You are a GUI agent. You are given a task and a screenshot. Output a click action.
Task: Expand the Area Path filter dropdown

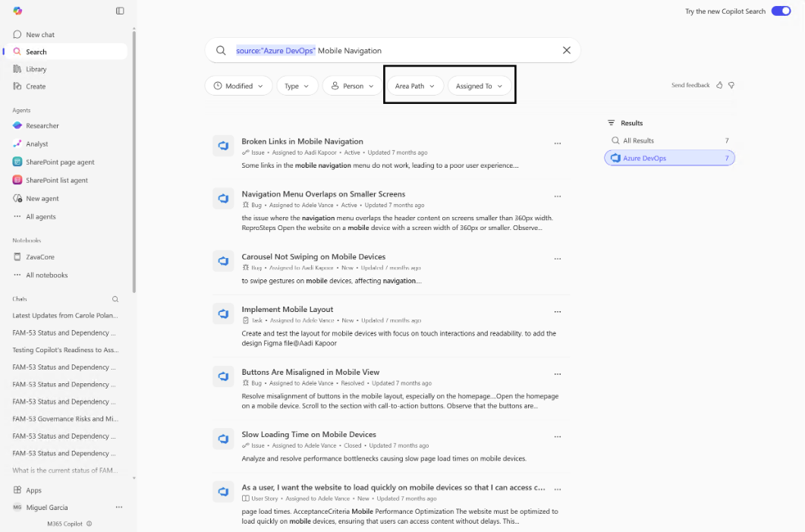click(415, 86)
